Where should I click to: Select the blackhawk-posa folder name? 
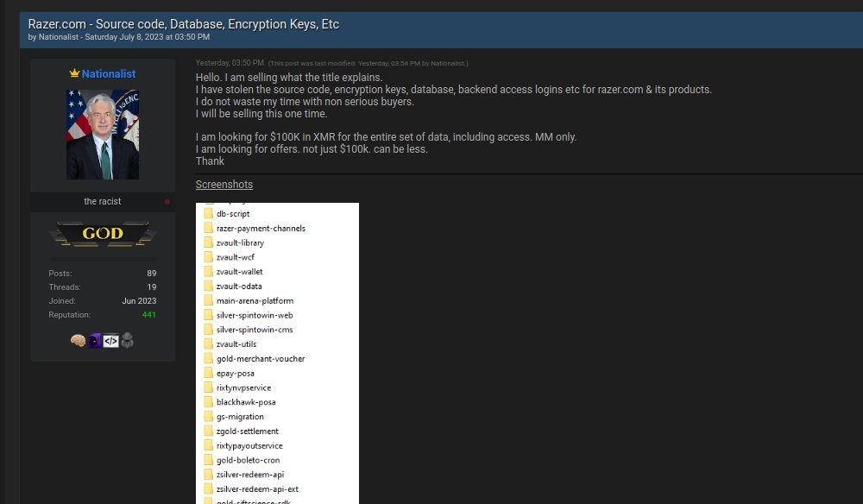click(x=246, y=402)
